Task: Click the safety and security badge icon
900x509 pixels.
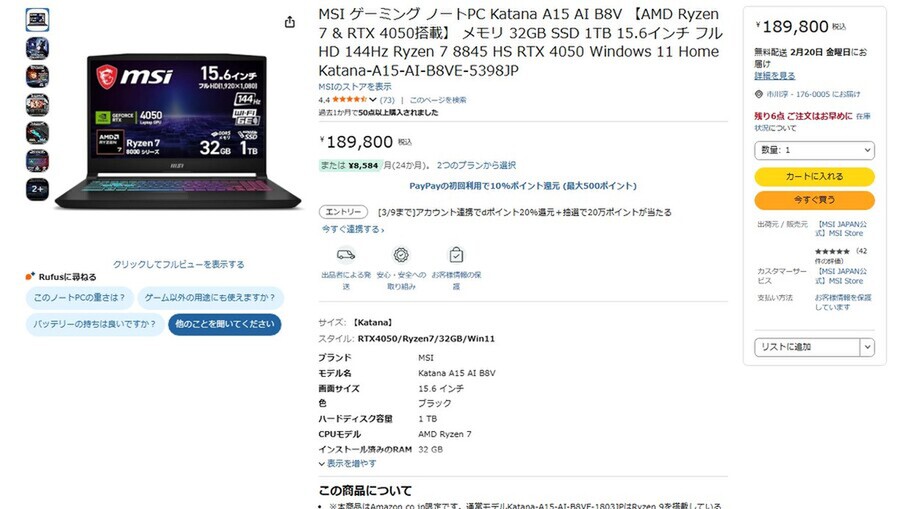Action: [x=401, y=254]
